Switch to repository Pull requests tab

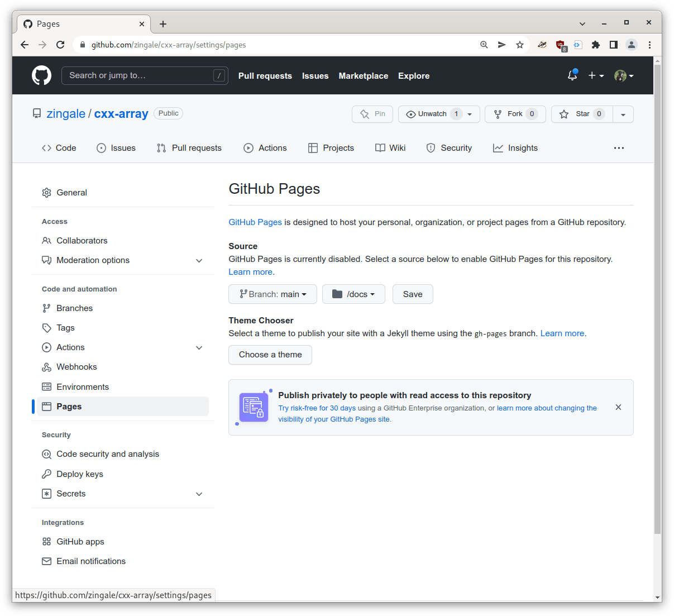coord(189,148)
